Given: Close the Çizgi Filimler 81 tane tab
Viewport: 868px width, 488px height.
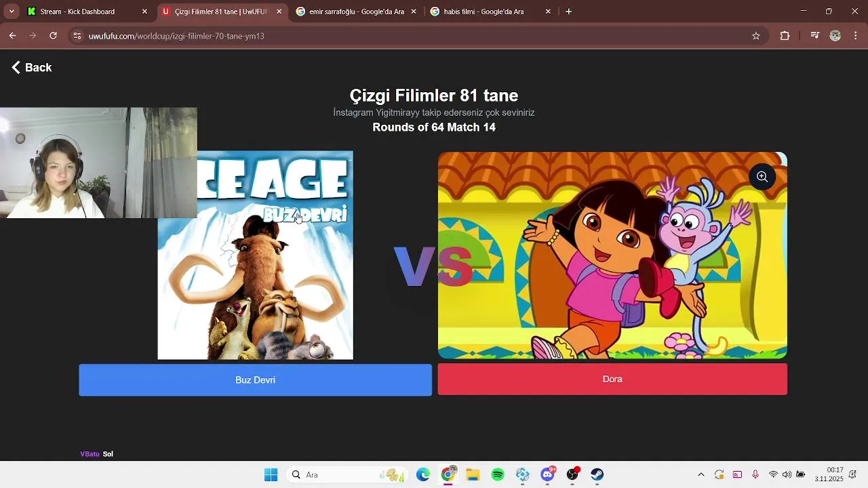Looking at the screenshot, I should pyautogui.click(x=279, y=12).
